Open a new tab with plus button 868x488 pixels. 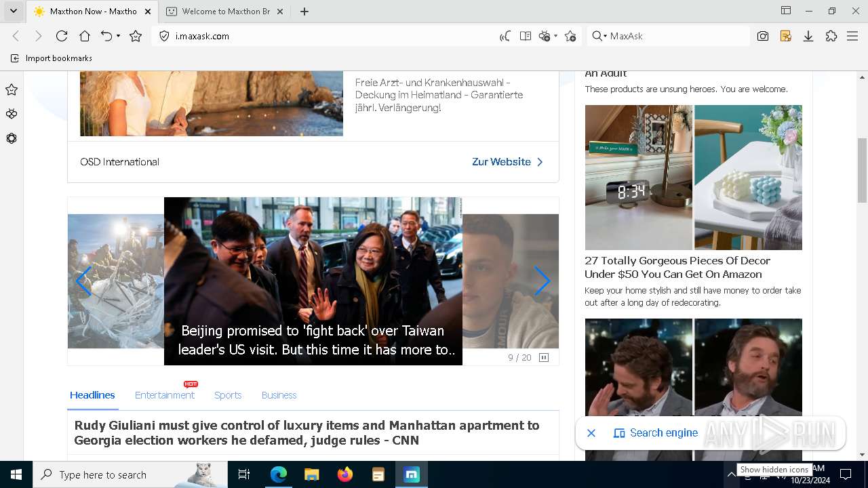click(304, 11)
